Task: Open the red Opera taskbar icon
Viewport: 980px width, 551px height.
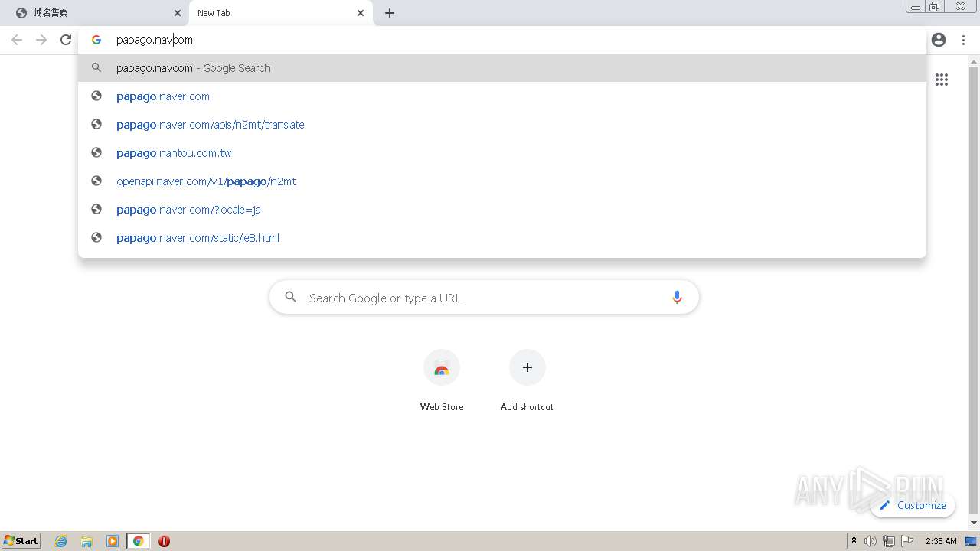Action: [x=164, y=541]
